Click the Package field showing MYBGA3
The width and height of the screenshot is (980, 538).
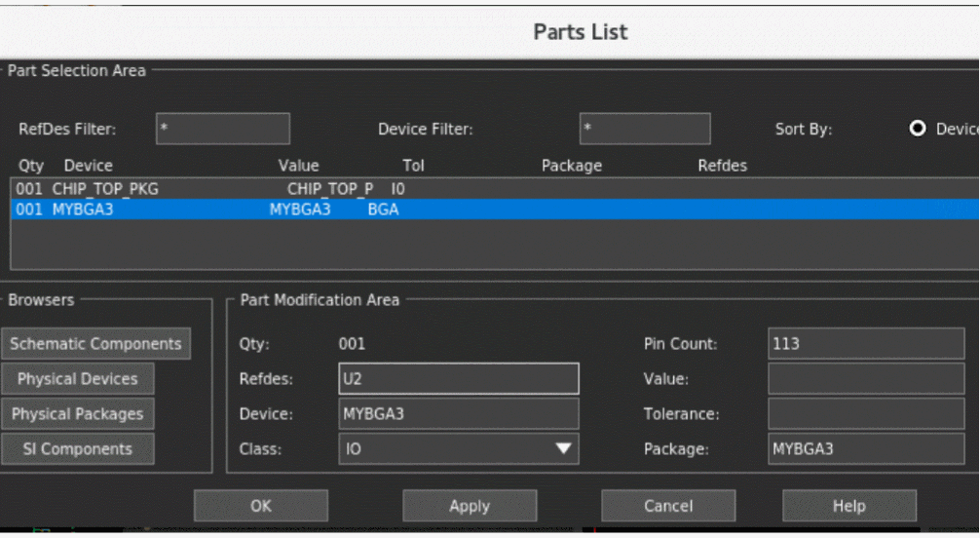[x=865, y=449]
